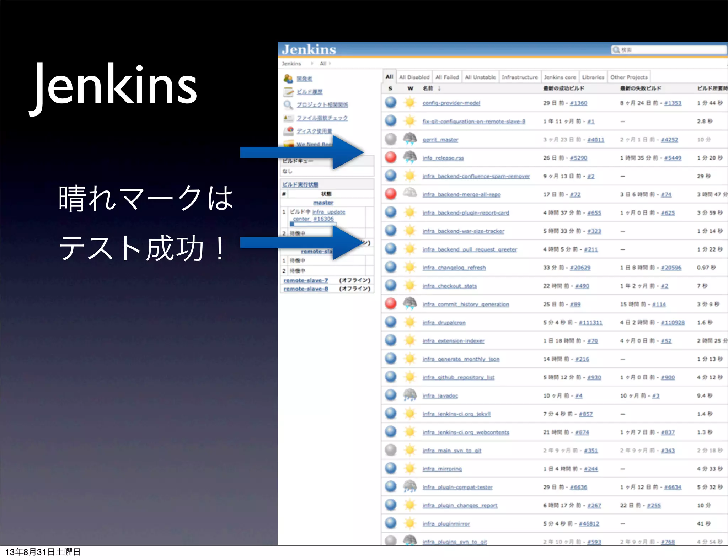This screenshot has height=560, width=728.
Task: Click sunny icon of infra_drupalcron
Action: [x=410, y=322]
